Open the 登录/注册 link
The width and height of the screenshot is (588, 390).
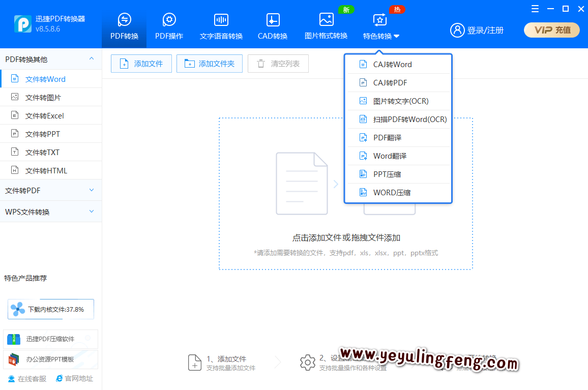[485, 30]
